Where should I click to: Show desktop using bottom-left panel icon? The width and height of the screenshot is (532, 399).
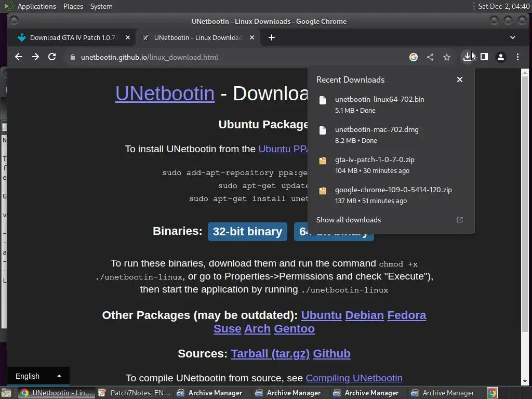6,393
